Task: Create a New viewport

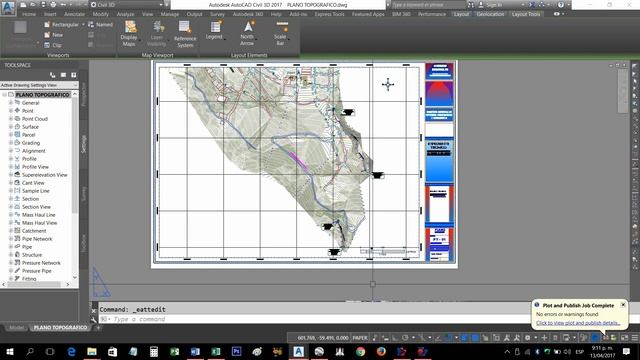Action: click(x=53, y=35)
